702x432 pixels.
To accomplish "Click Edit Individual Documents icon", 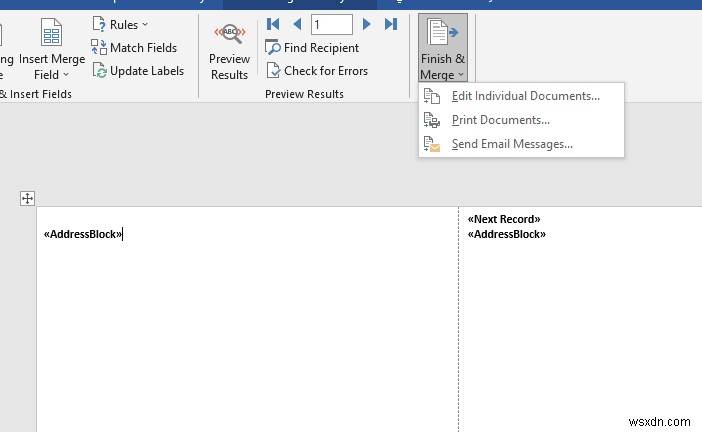I will (x=432, y=96).
